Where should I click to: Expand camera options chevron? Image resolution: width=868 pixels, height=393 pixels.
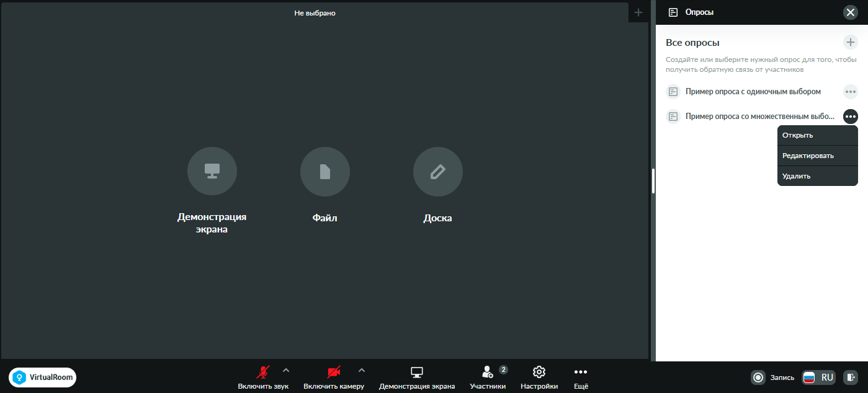point(362,370)
